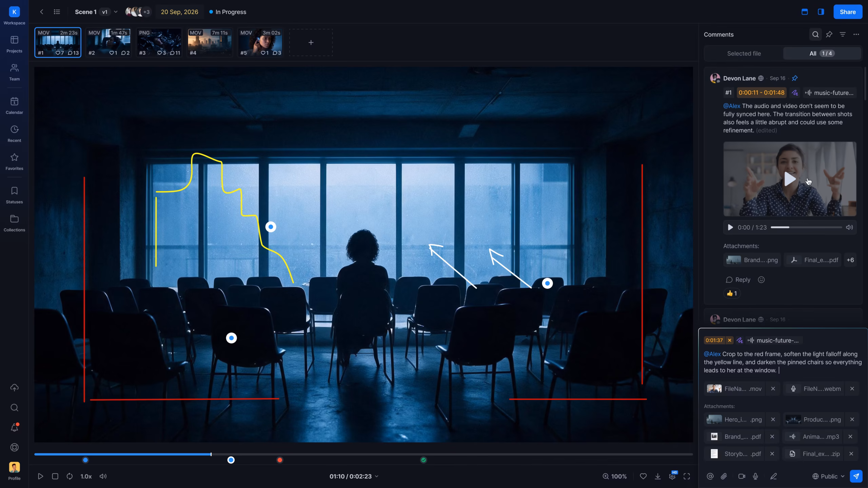Reply to Devon Lane's comment

(738, 280)
